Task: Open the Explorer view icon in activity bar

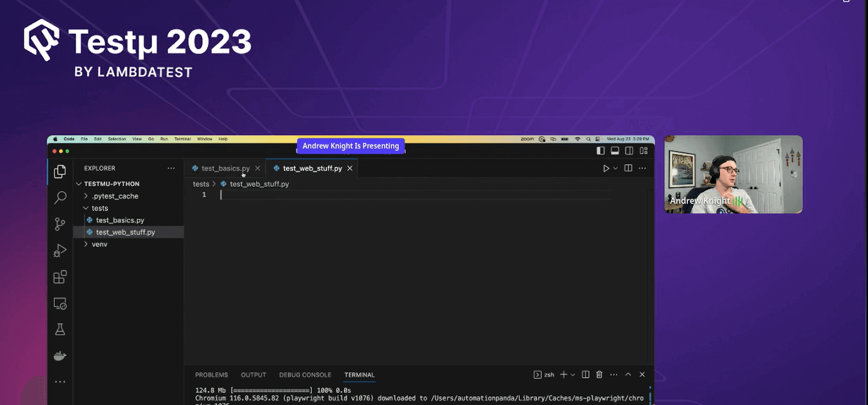Action: [60, 172]
